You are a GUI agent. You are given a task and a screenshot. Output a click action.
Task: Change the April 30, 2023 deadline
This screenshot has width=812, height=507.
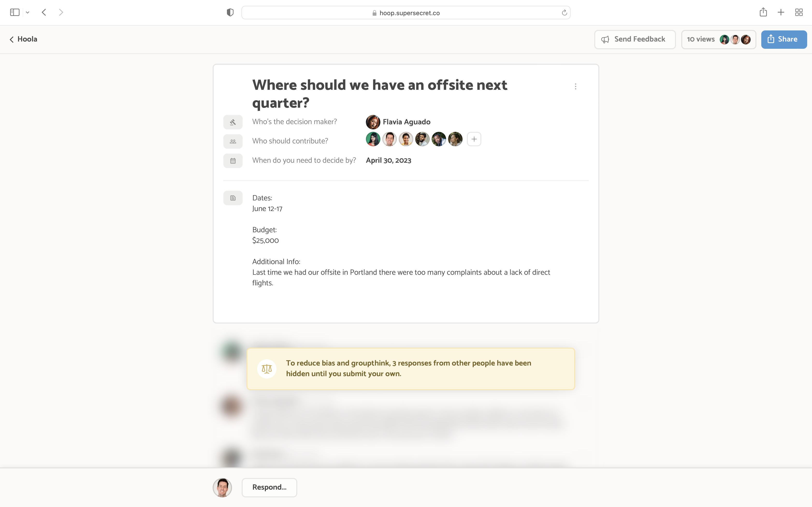(388, 160)
